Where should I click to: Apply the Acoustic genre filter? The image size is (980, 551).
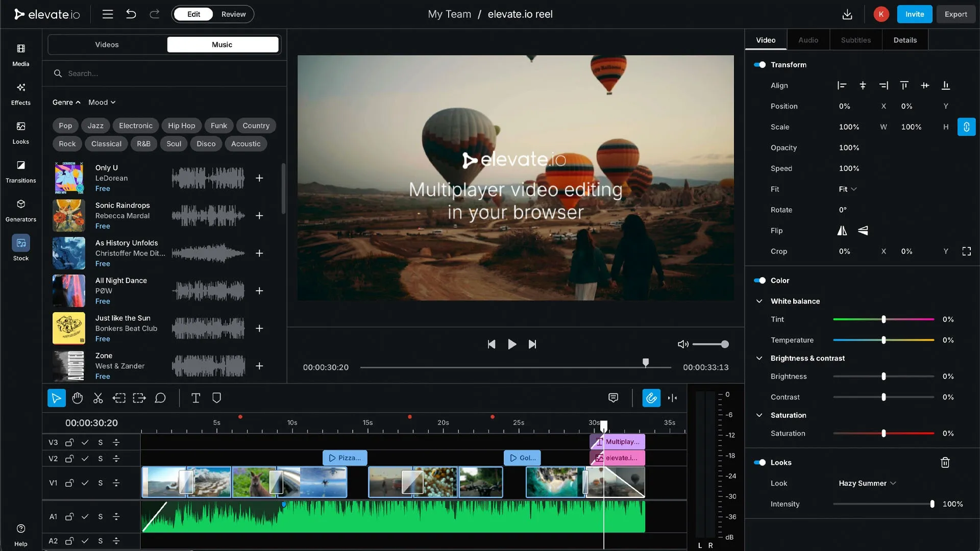click(x=246, y=143)
